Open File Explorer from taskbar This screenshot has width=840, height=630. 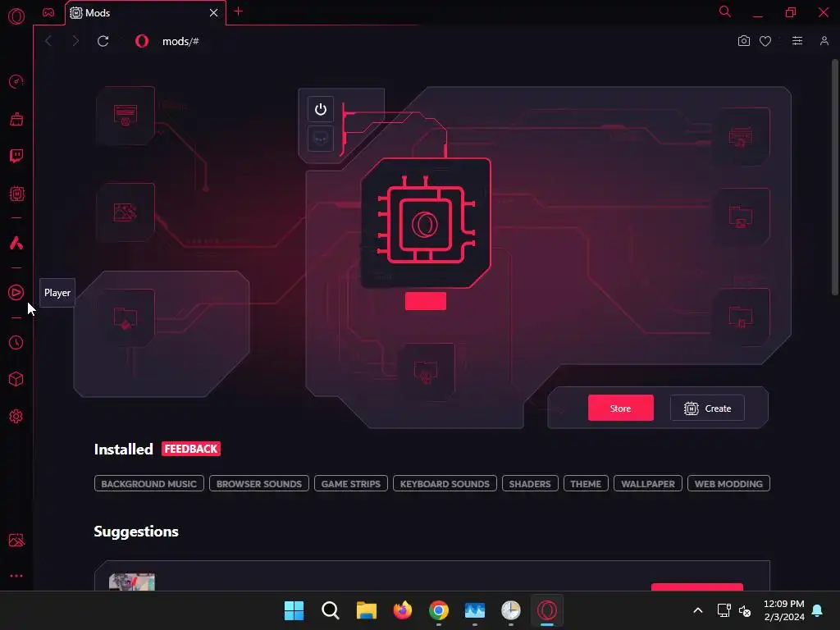point(367,610)
